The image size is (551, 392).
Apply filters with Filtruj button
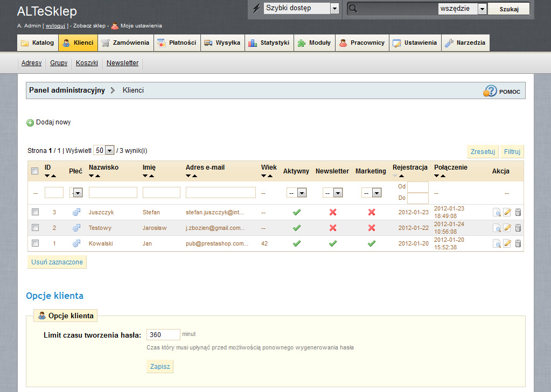coord(512,152)
